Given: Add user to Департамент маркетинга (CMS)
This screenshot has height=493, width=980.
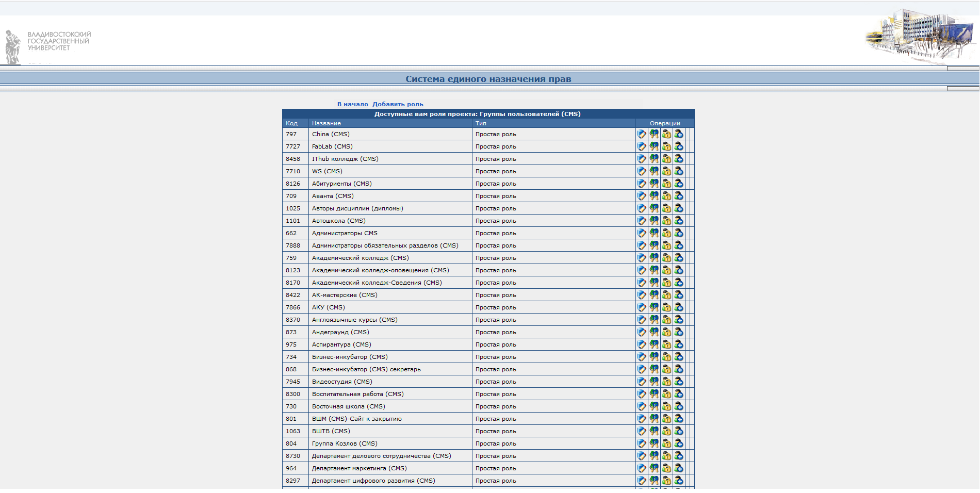Looking at the screenshot, I should (679, 468).
